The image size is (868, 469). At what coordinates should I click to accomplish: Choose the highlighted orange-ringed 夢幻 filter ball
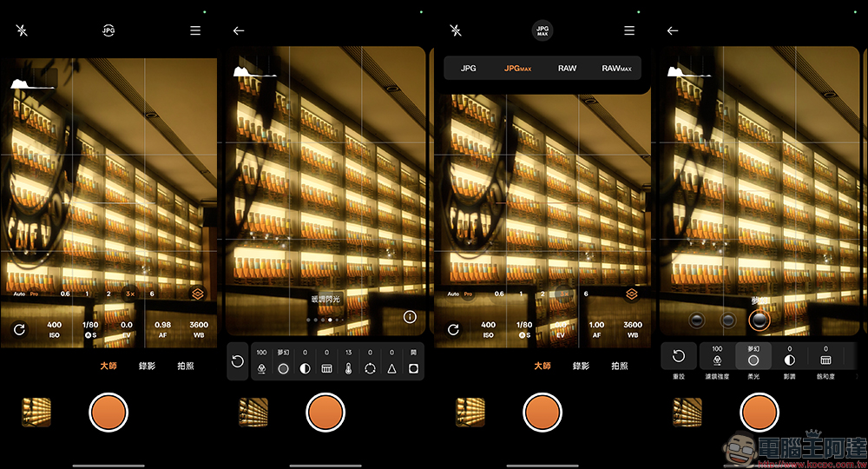[x=759, y=320]
